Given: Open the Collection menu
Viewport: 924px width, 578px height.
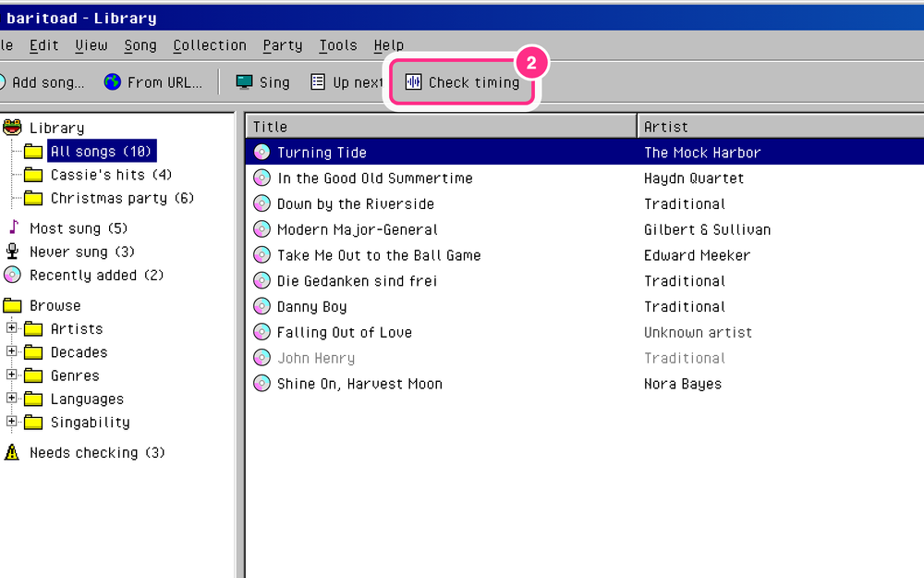Looking at the screenshot, I should click(x=210, y=45).
